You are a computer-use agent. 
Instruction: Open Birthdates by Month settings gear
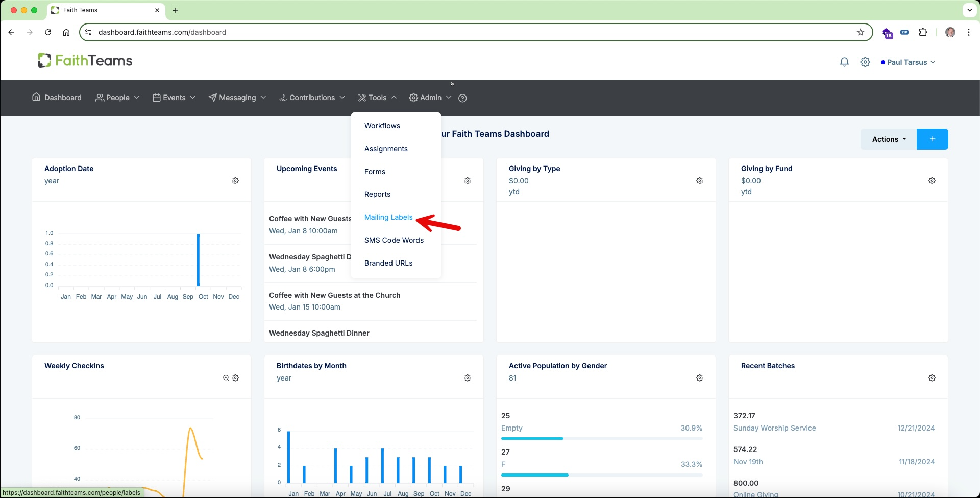(x=468, y=378)
